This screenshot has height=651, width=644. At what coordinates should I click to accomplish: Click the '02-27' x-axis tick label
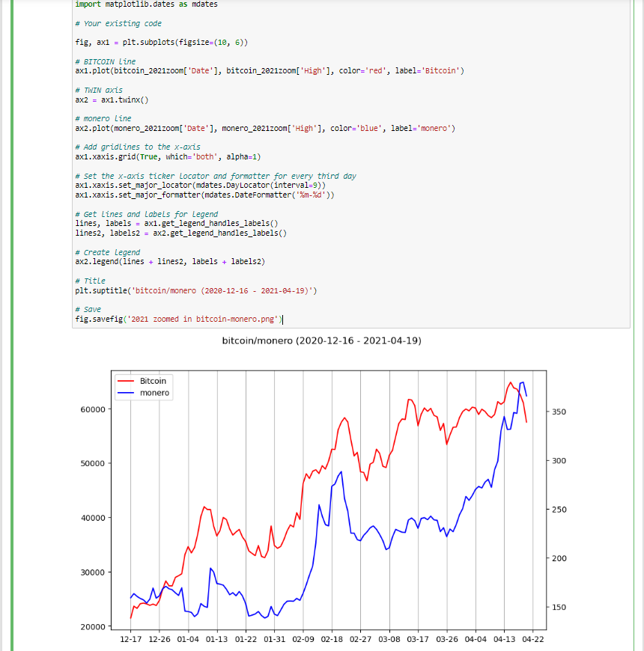361,639
